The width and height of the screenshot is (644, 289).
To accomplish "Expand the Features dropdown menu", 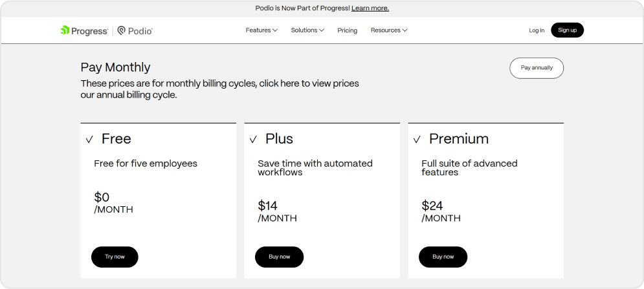I will click(x=261, y=30).
